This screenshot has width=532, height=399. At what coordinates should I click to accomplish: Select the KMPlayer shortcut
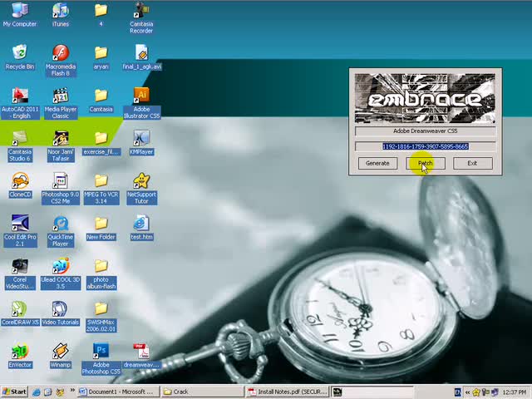click(x=141, y=142)
